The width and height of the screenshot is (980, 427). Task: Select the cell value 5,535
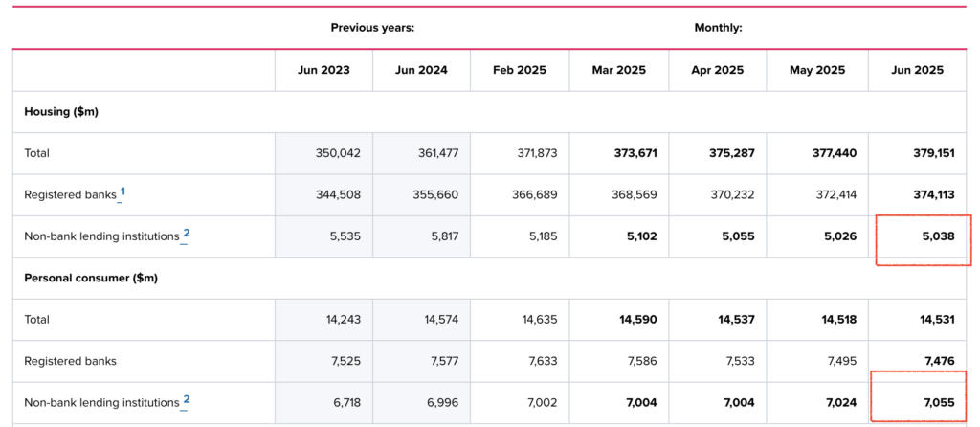tap(345, 236)
